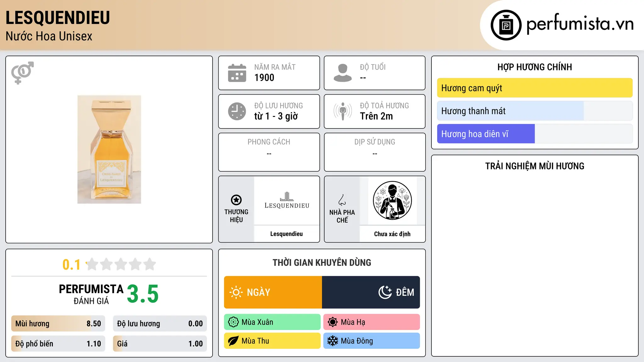
Task: Click the Độ lưu hương 0.00 score bar
Action: [160, 324]
